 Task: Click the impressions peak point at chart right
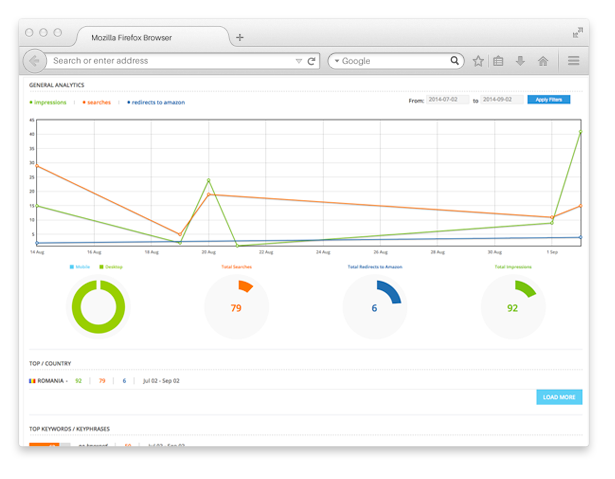[580, 132]
